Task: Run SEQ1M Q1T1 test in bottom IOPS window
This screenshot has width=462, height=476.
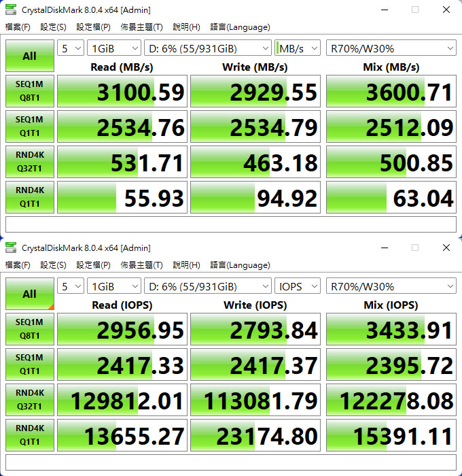Action: pyautogui.click(x=30, y=364)
